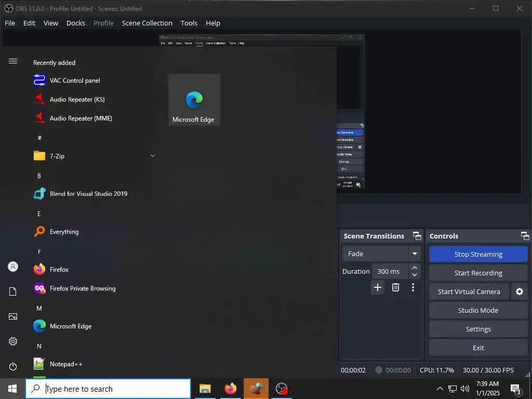Open the View menu in OBS

51,23
